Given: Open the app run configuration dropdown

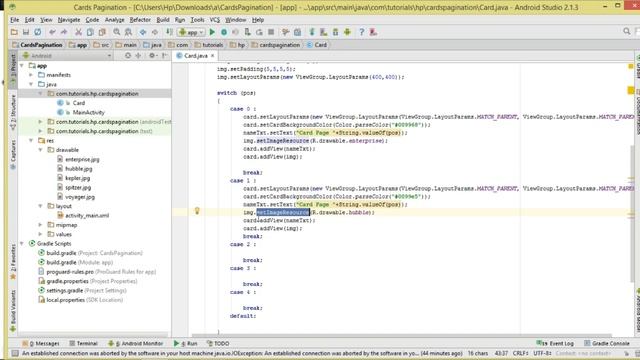Looking at the screenshot, I should pos(191,32).
